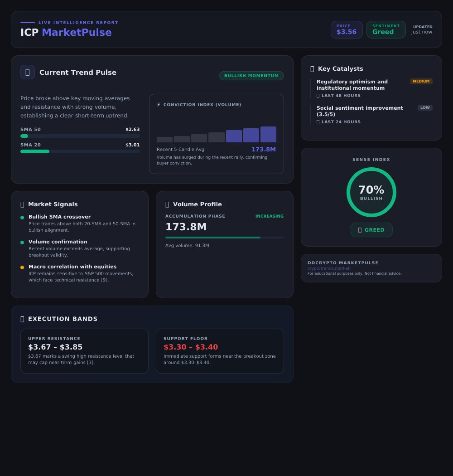Click the SMA 50 progress bar

pyautogui.click(x=80, y=136)
